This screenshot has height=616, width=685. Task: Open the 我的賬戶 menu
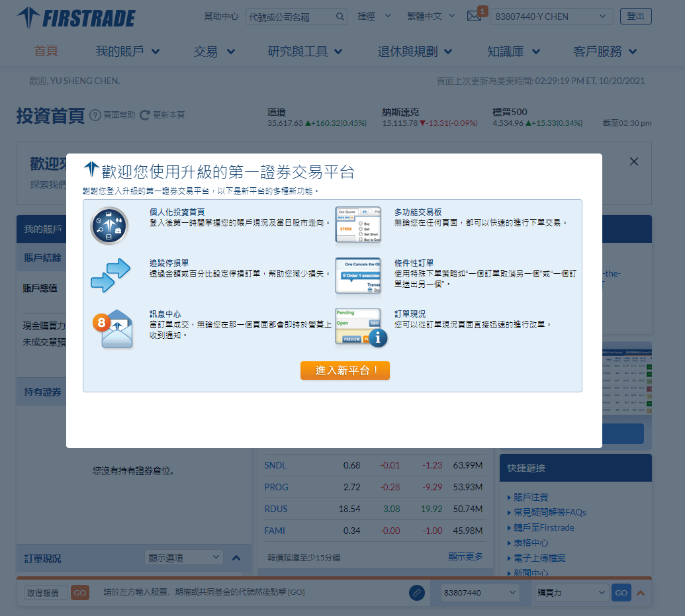pyautogui.click(x=128, y=52)
